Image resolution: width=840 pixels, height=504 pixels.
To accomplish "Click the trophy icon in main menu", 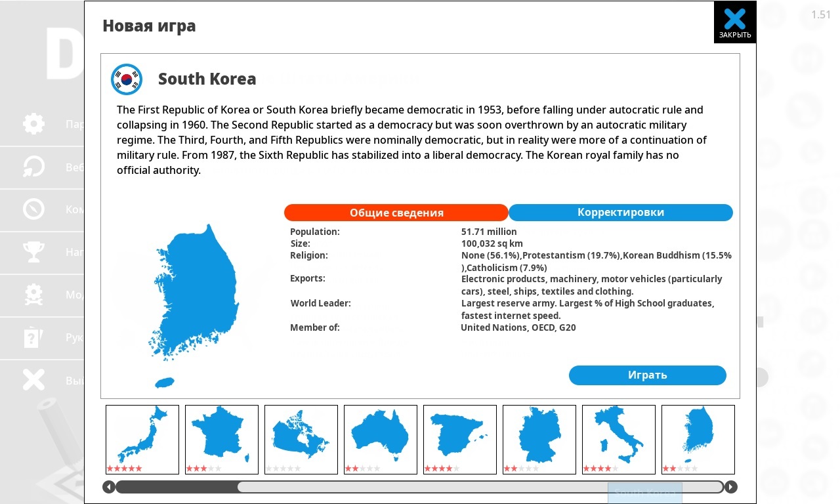I will (33, 252).
